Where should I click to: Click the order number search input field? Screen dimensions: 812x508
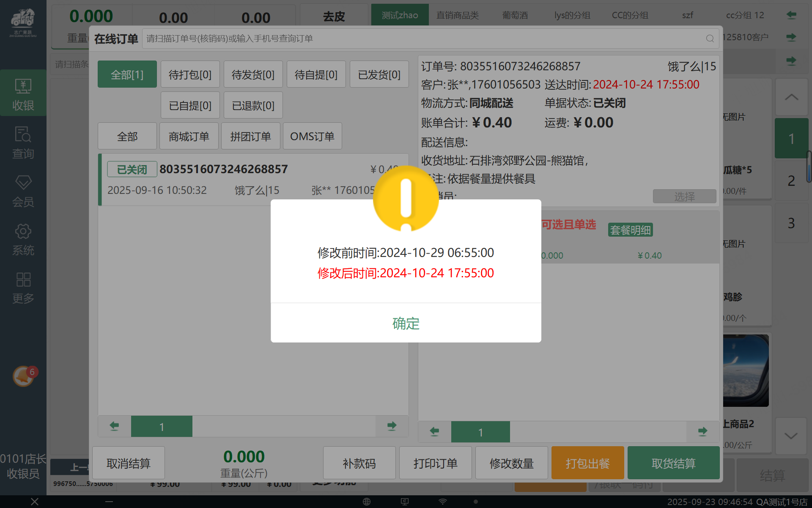coord(423,39)
